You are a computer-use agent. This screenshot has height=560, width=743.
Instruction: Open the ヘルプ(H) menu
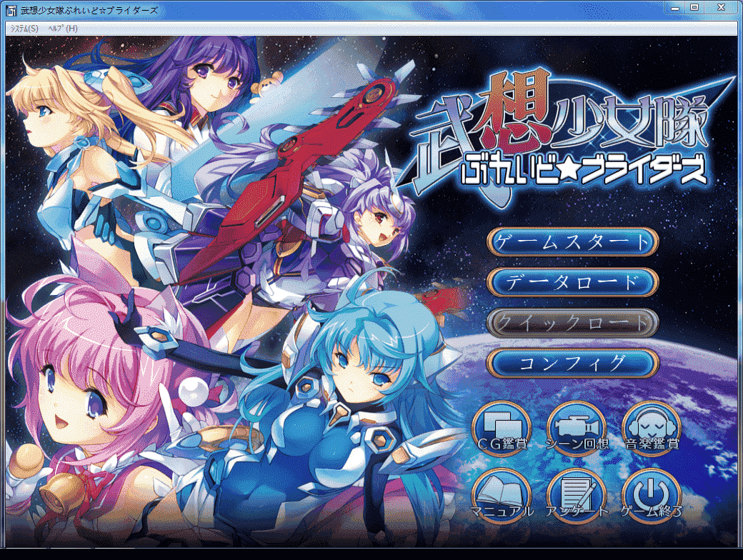[62, 29]
